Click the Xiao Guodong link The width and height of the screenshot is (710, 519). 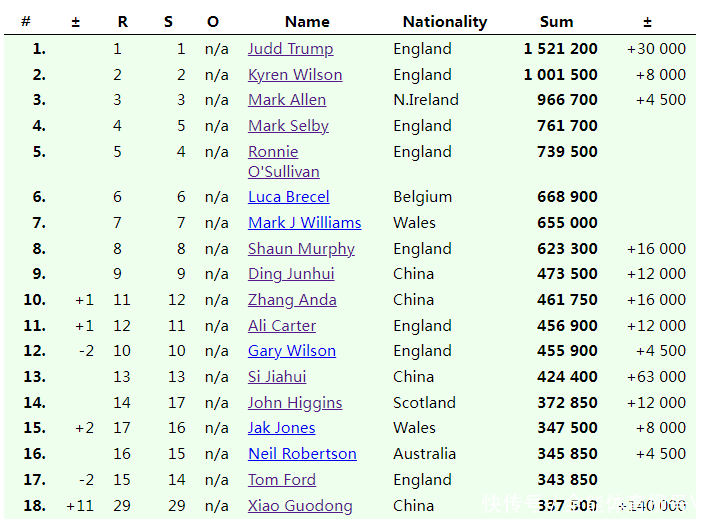click(300, 506)
